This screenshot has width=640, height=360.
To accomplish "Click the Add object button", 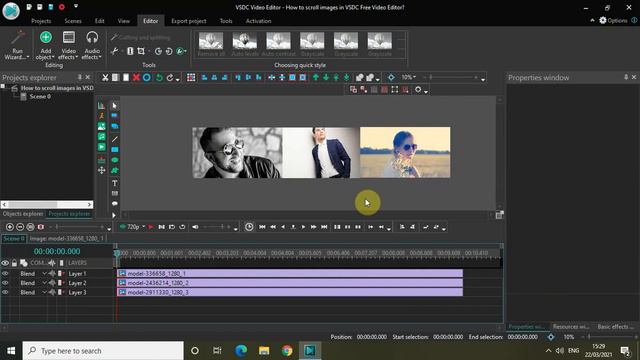I will [x=46, y=45].
